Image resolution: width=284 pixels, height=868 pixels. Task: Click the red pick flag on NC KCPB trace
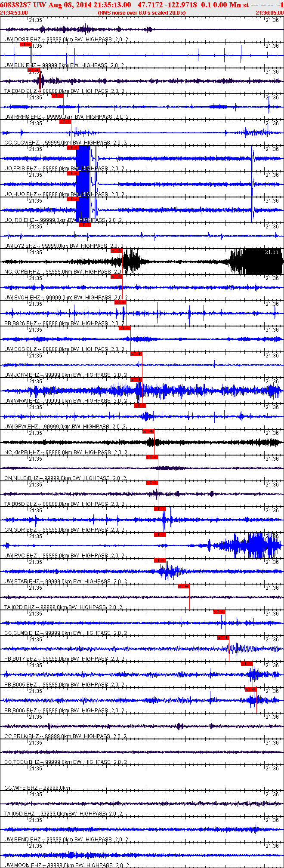pyautogui.click(x=117, y=251)
